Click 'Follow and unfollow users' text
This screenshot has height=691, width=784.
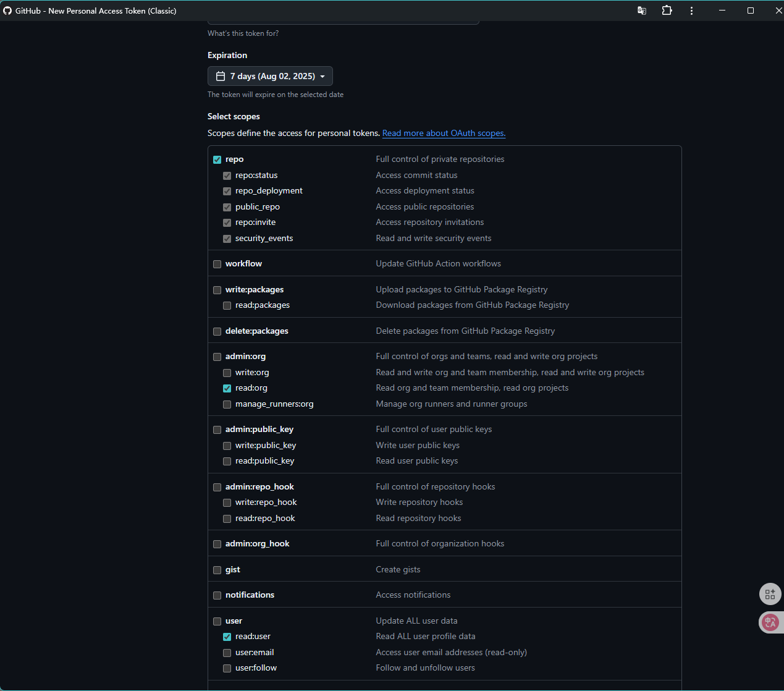426,668
